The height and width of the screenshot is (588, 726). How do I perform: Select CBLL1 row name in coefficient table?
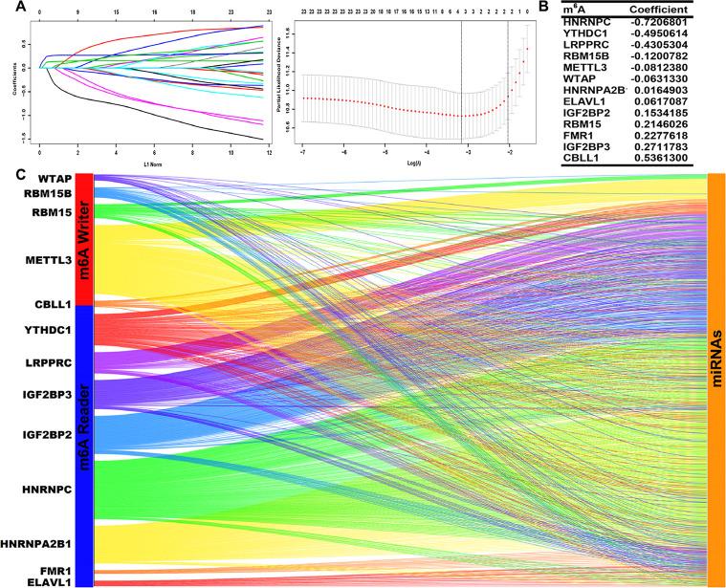pos(583,158)
